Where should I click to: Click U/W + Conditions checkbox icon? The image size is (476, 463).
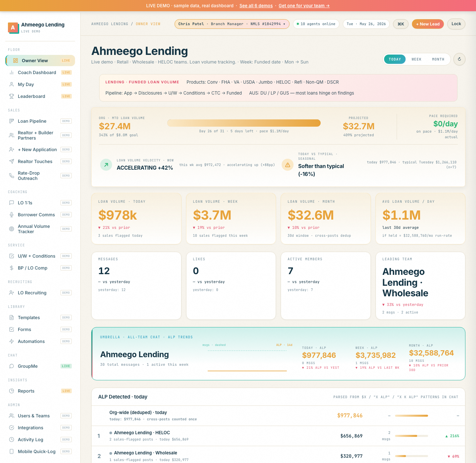click(12, 256)
